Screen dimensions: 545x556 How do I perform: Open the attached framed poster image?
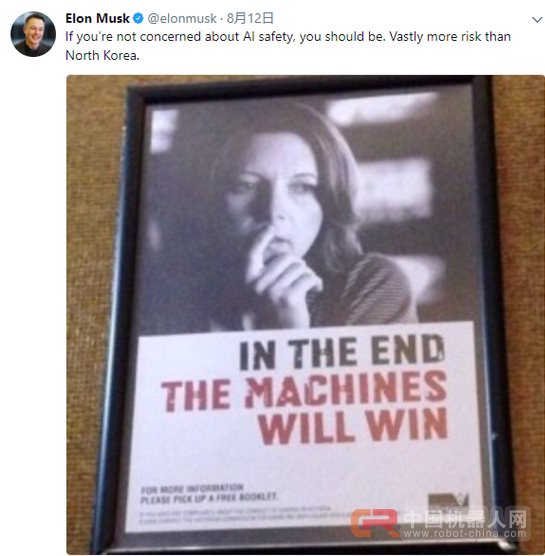point(305,314)
